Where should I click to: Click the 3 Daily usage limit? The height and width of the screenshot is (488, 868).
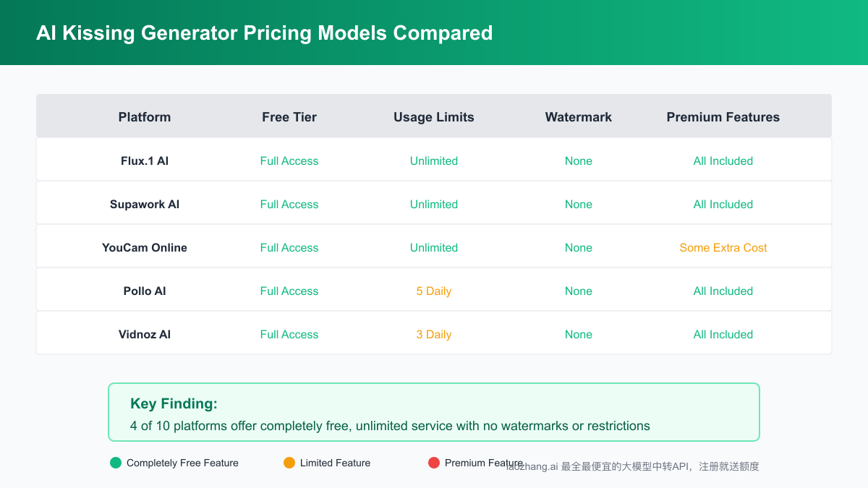(x=434, y=334)
